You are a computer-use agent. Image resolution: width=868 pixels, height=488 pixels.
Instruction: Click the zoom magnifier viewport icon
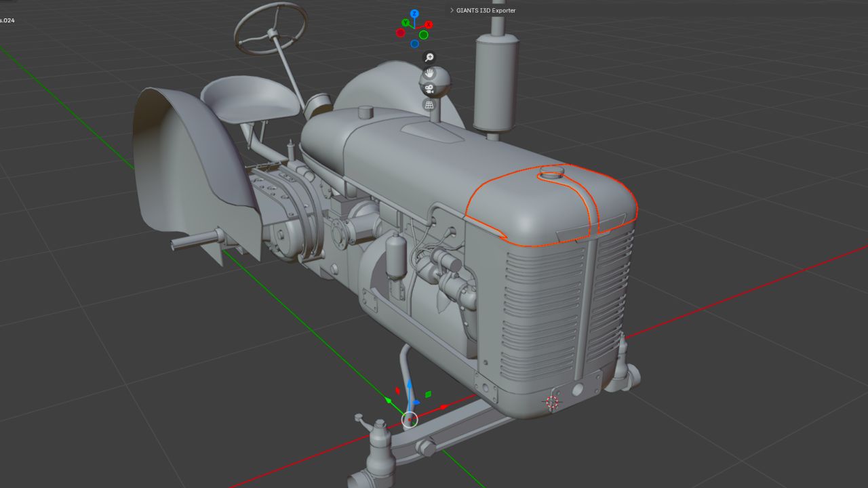point(429,58)
